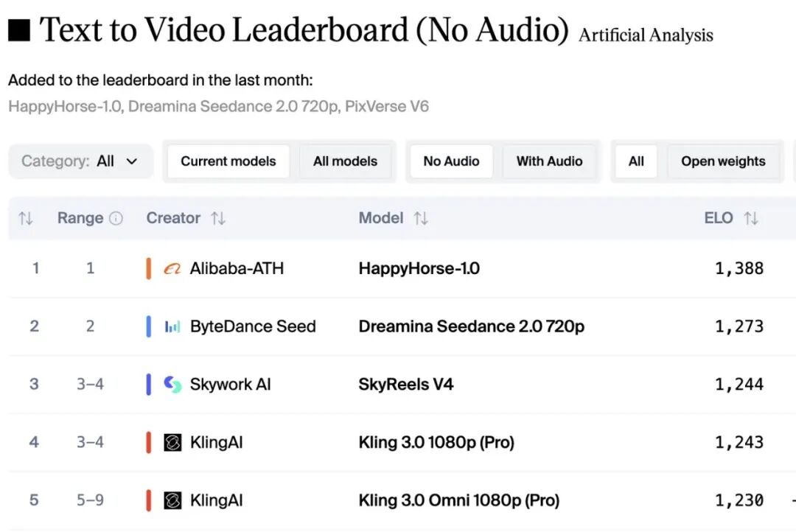Click KlingAI name in Kling 3.0 Omni row

(x=216, y=500)
